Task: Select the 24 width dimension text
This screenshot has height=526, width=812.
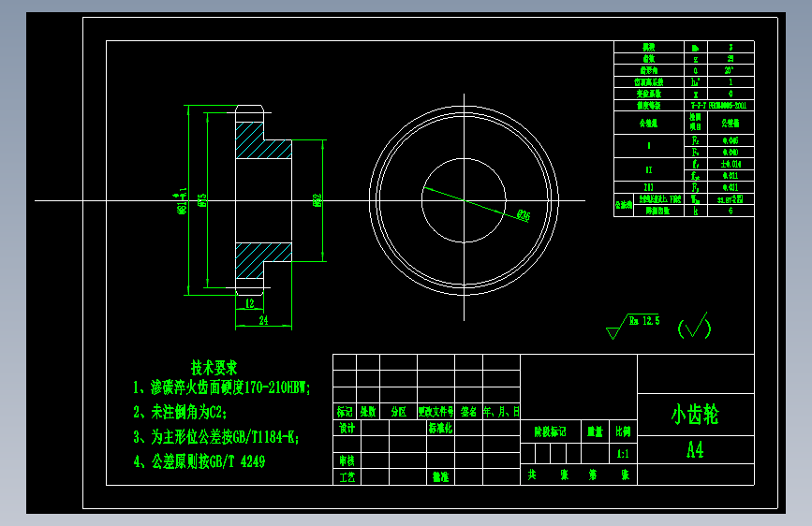Action: pyautogui.click(x=263, y=320)
